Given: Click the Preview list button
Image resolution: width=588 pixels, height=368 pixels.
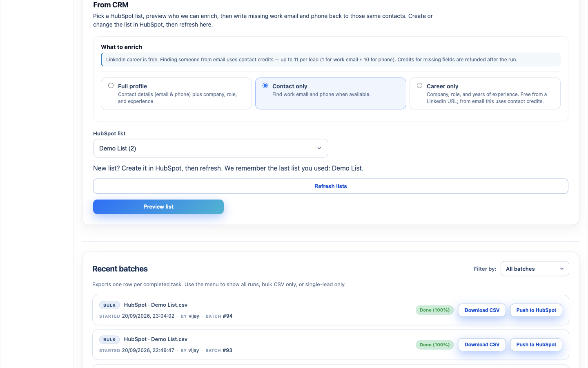Looking at the screenshot, I should click(158, 207).
